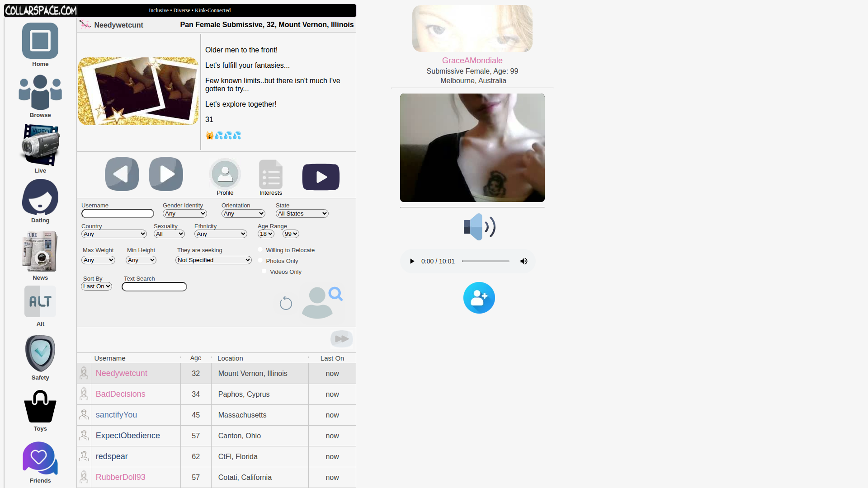Toggle Willing to Relocate option

tap(260, 249)
